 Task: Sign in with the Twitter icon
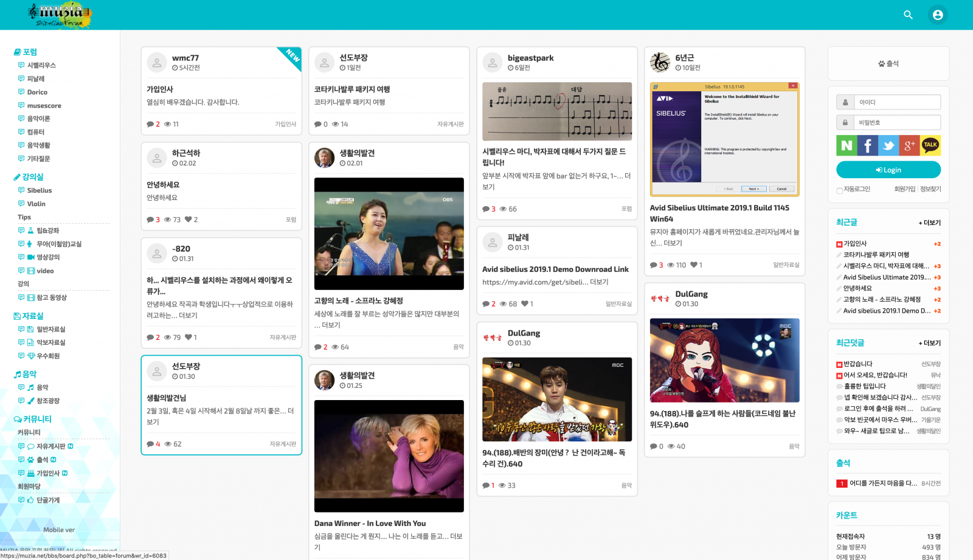[888, 145]
